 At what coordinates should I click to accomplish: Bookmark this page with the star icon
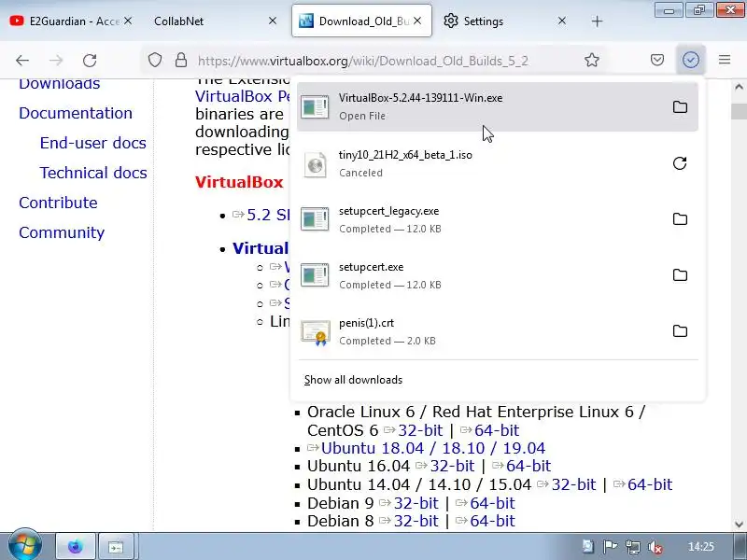[592, 60]
